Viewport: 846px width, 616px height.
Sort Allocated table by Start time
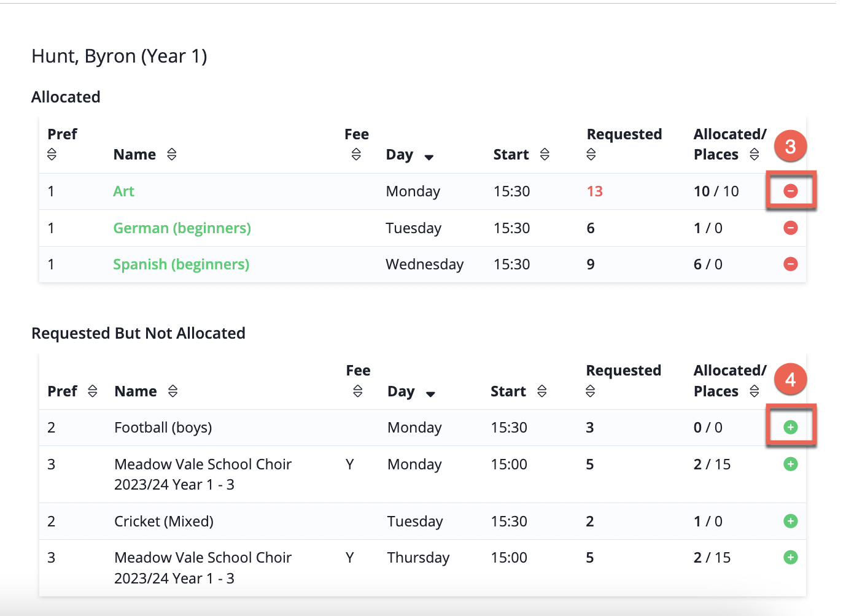(545, 154)
